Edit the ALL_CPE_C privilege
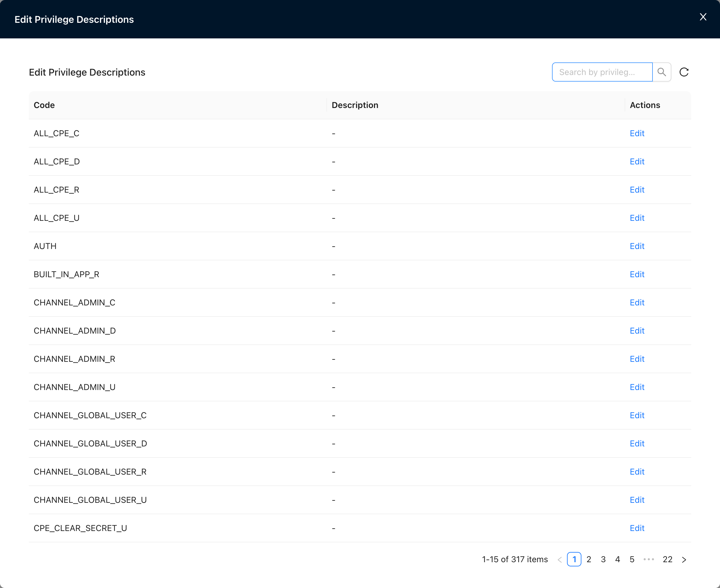 (x=637, y=133)
